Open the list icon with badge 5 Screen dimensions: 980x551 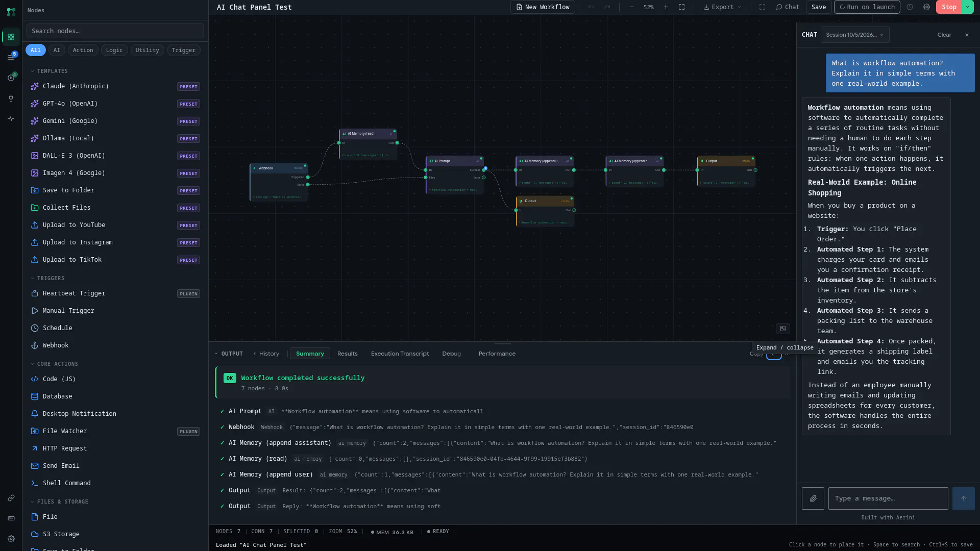(11, 57)
